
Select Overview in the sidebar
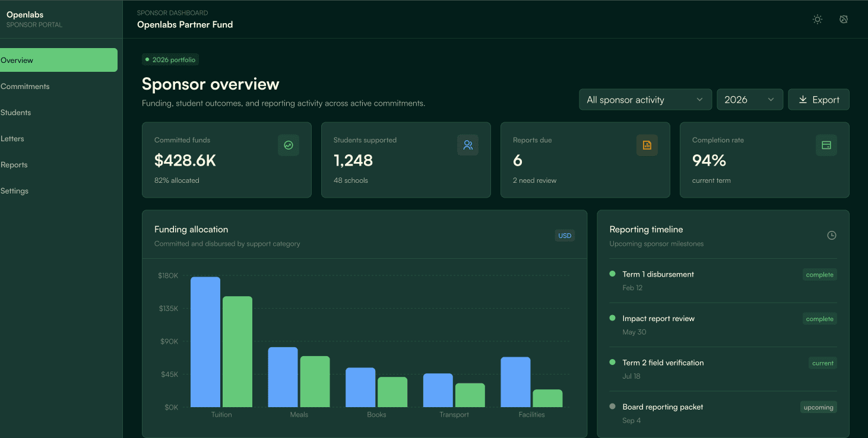tap(59, 60)
